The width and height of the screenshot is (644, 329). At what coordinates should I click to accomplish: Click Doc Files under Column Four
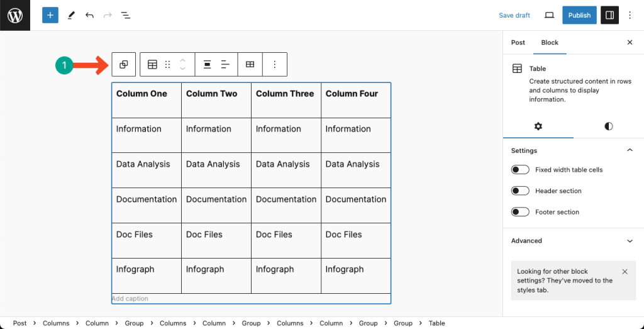coord(356,241)
